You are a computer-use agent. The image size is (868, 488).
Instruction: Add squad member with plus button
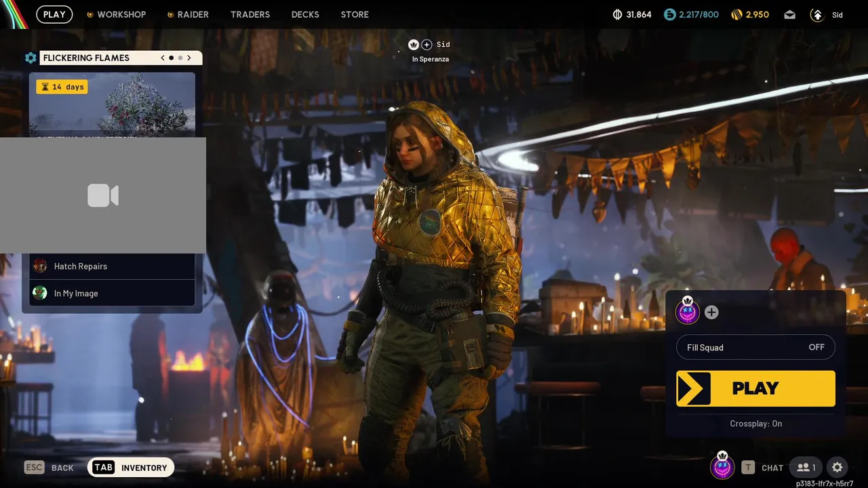[711, 312]
